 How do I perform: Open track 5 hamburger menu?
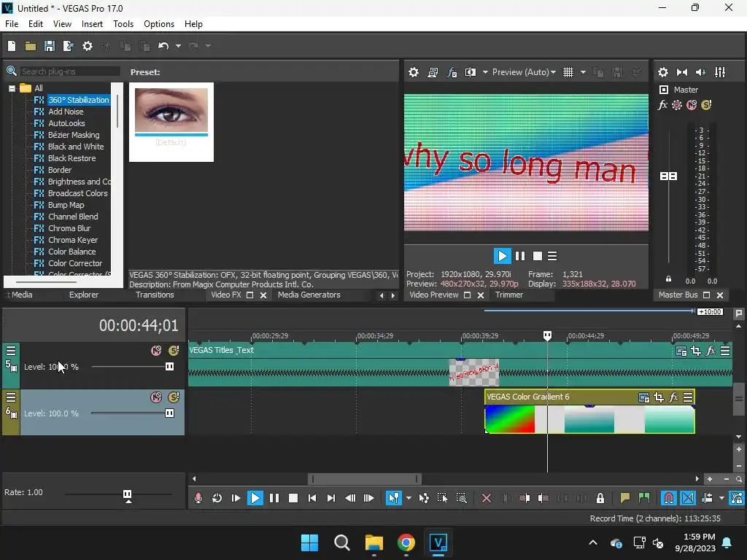click(x=11, y=351)
